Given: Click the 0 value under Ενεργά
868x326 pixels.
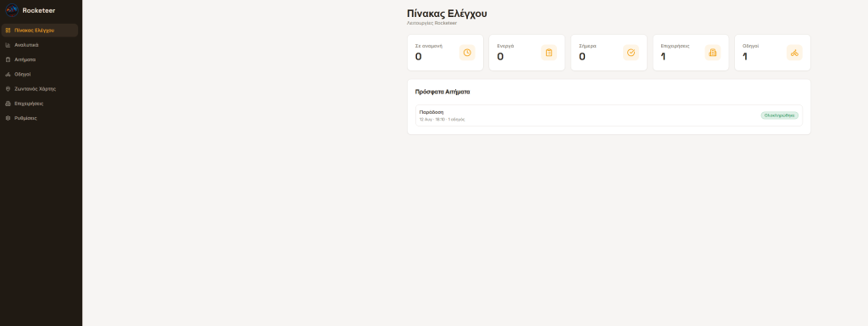Looking at the screenshot, I should (x=500, y=57).
